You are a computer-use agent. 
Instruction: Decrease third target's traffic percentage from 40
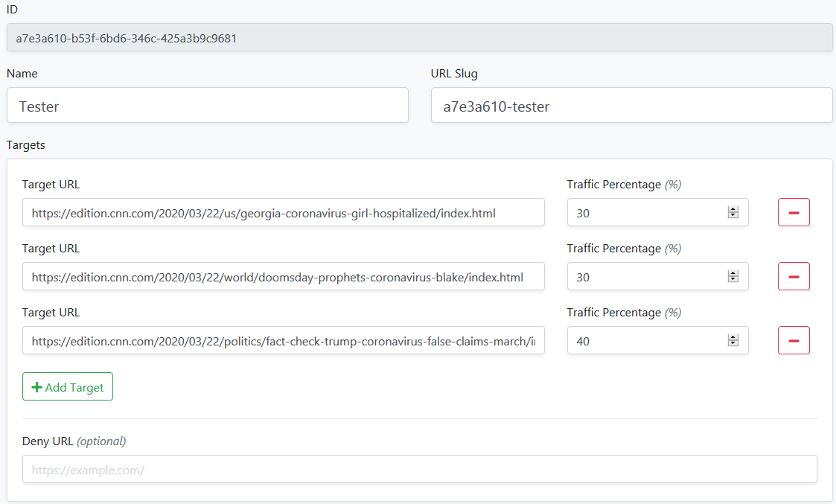[x=733, y=344]
